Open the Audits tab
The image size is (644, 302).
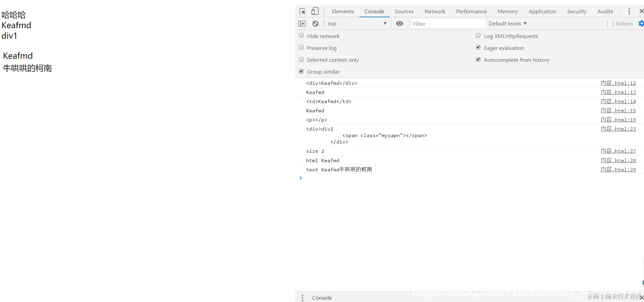pos(605,11)
